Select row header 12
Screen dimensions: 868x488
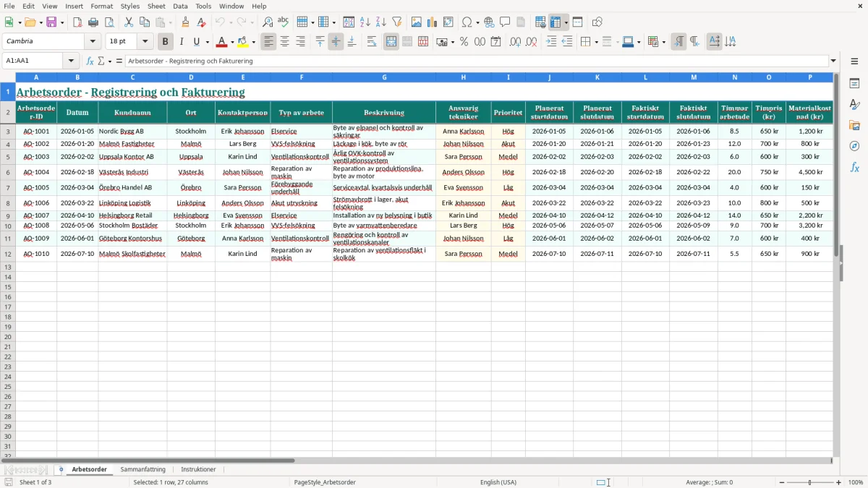[x=8, y=254]
